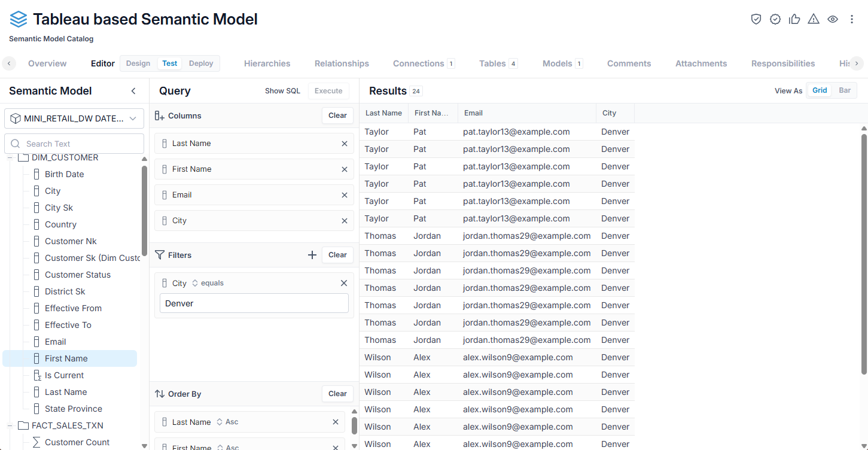Remove First Name from Columns
The height and width of the screenshot is (450, 868).
click(x=345, y=169)
